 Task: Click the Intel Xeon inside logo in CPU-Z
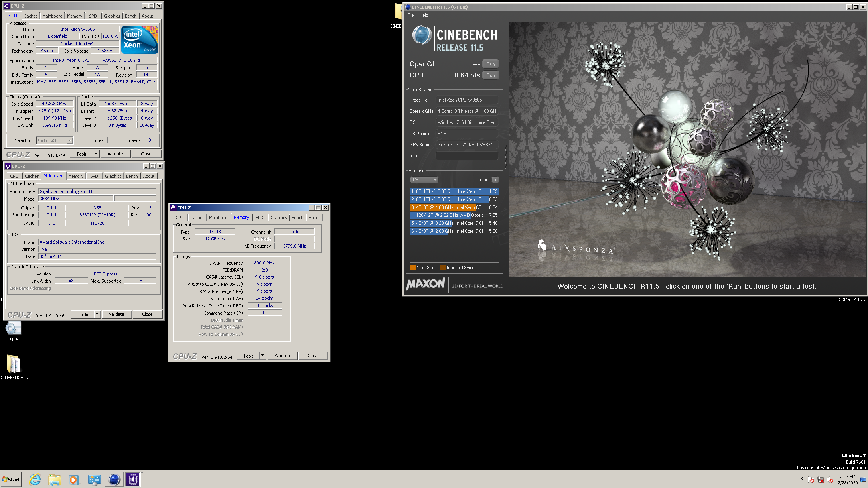coord(140,39)
